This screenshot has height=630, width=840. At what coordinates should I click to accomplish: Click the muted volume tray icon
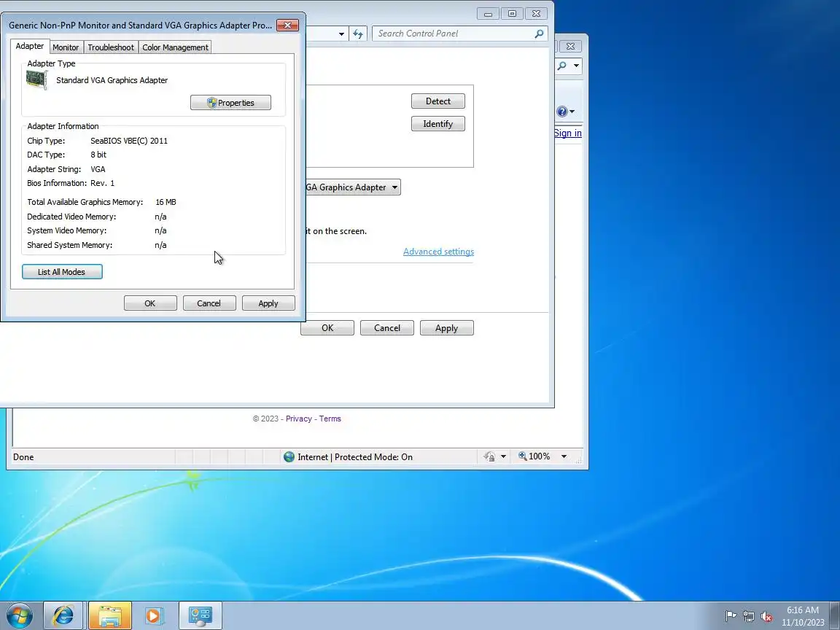[766, 617]
